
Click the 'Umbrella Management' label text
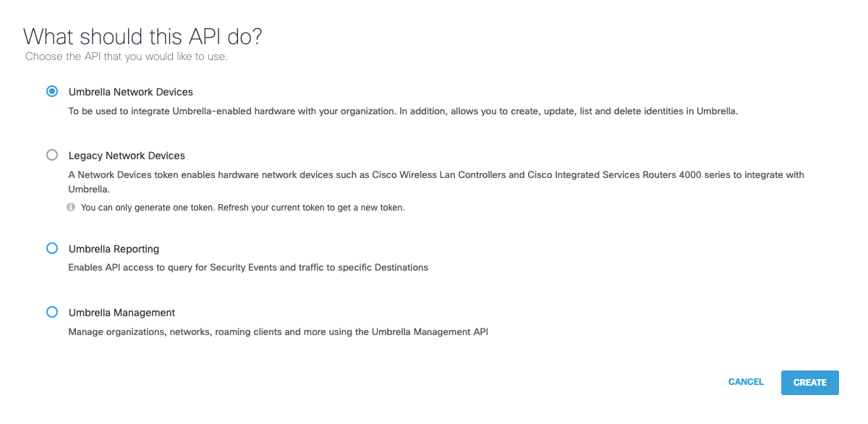[x=122, y=313]
